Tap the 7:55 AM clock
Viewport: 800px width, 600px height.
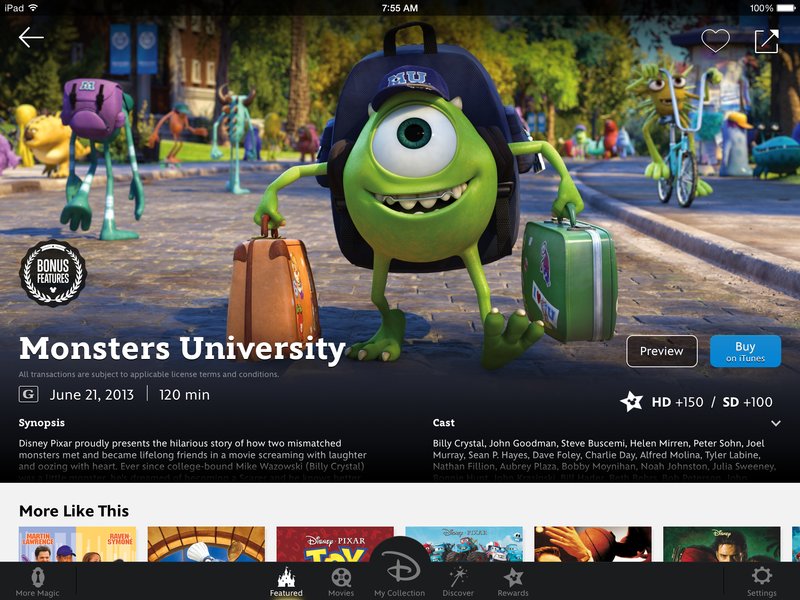pos(399,8)
